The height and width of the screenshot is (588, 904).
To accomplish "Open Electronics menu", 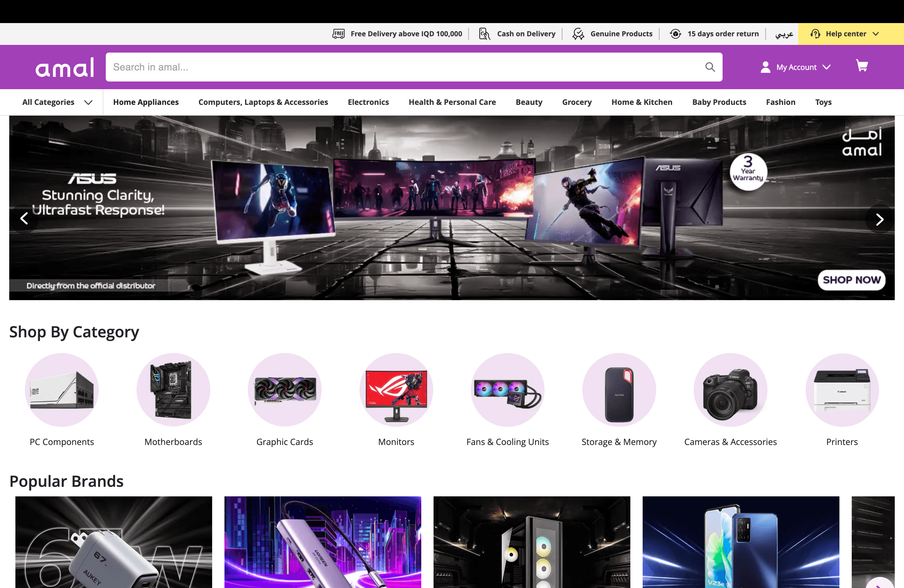I will pyautogui.click(x=368, y=102).
